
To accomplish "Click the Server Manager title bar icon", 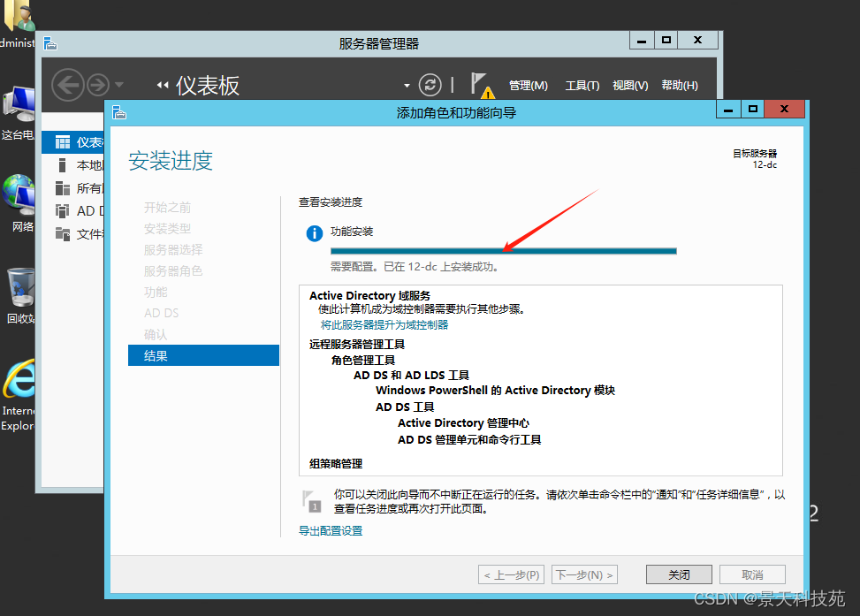I will (50, 43).
